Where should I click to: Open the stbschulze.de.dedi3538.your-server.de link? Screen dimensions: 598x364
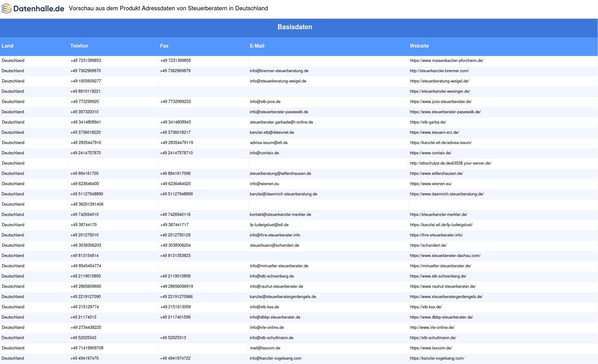point(451,163)
